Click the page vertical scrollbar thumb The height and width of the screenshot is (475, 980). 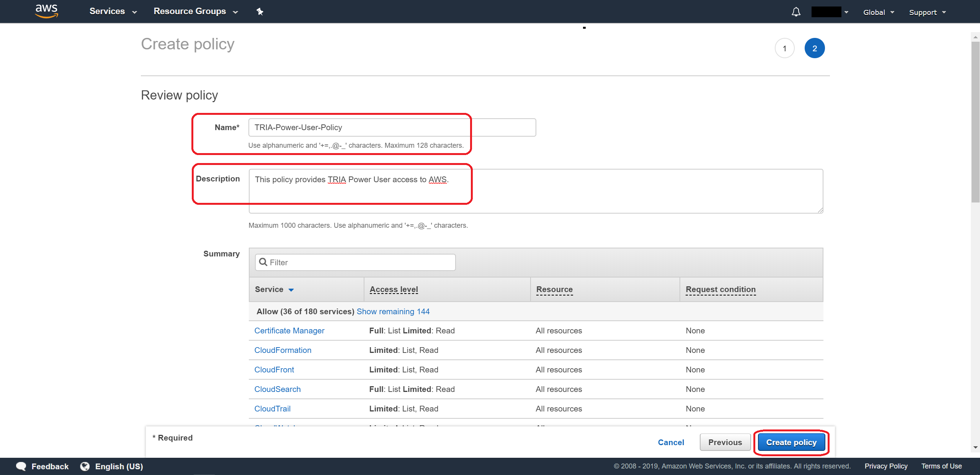click(975, 122)
